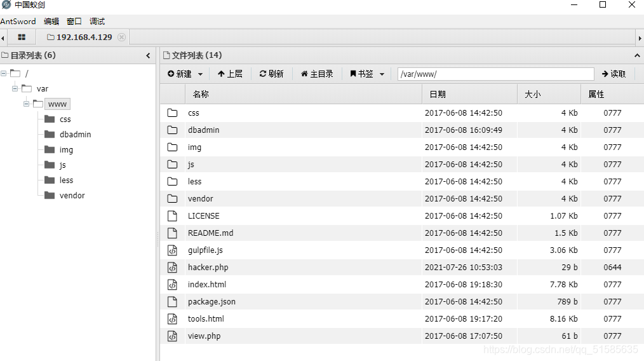Click the dbadmin folder icon in file list
The height and width of the screenshot is (361, 644).
173,130
